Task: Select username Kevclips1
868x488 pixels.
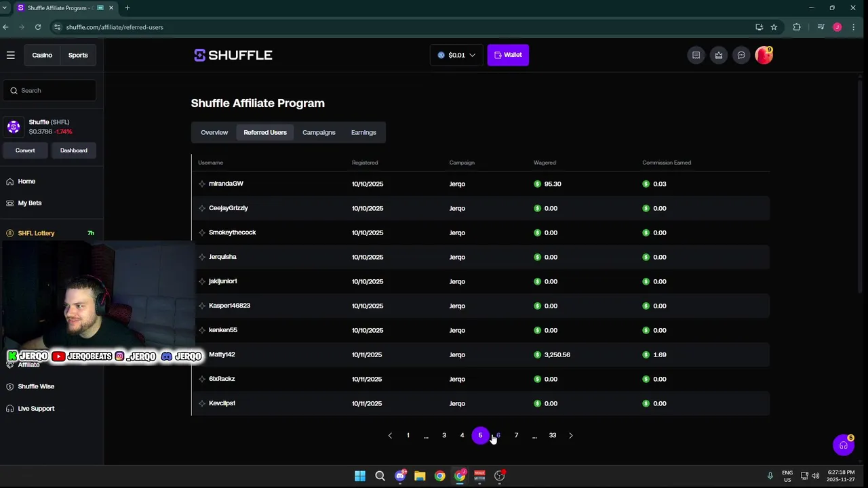Action: coord(222,403)
